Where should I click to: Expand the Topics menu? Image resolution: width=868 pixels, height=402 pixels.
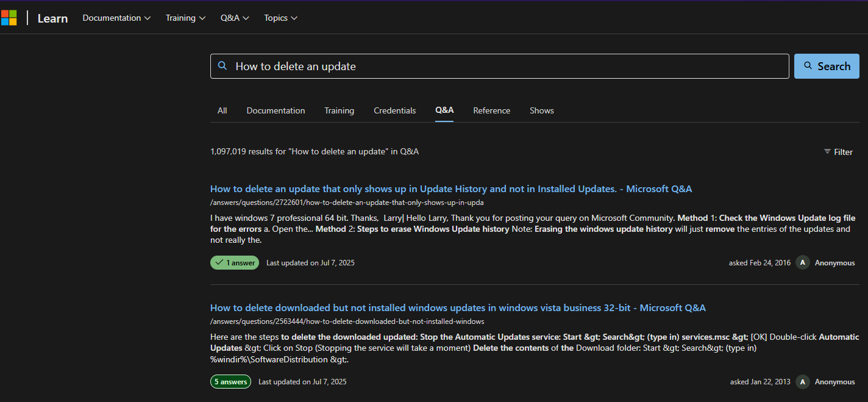click(280, 18)
